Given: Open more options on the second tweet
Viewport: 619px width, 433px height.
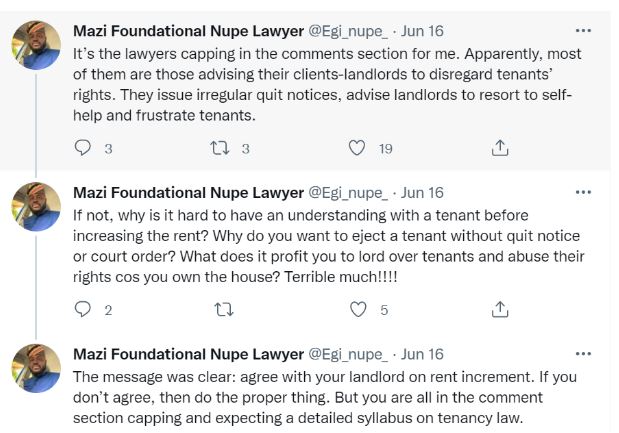Looking at the screenshot, I should point(584,192).
